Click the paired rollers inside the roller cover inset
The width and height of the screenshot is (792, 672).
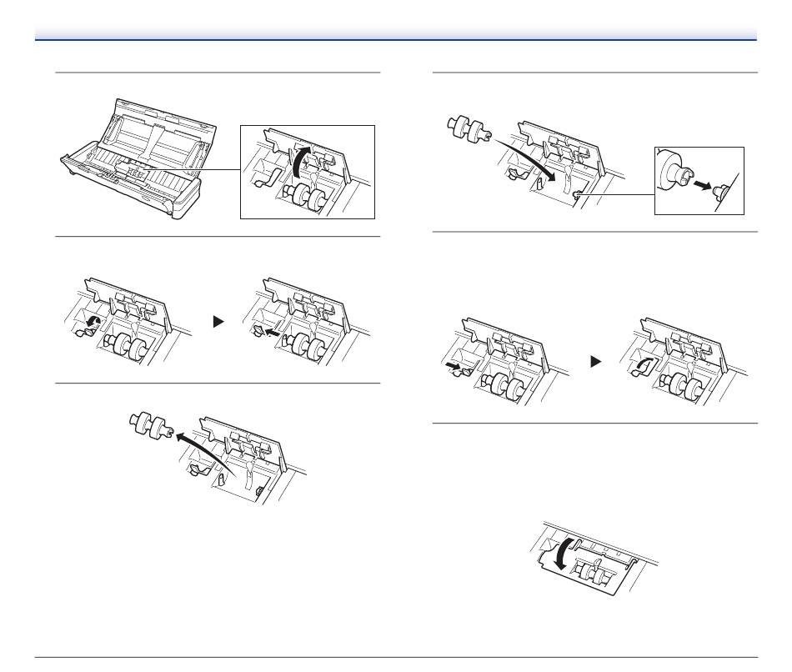[305, 196]
